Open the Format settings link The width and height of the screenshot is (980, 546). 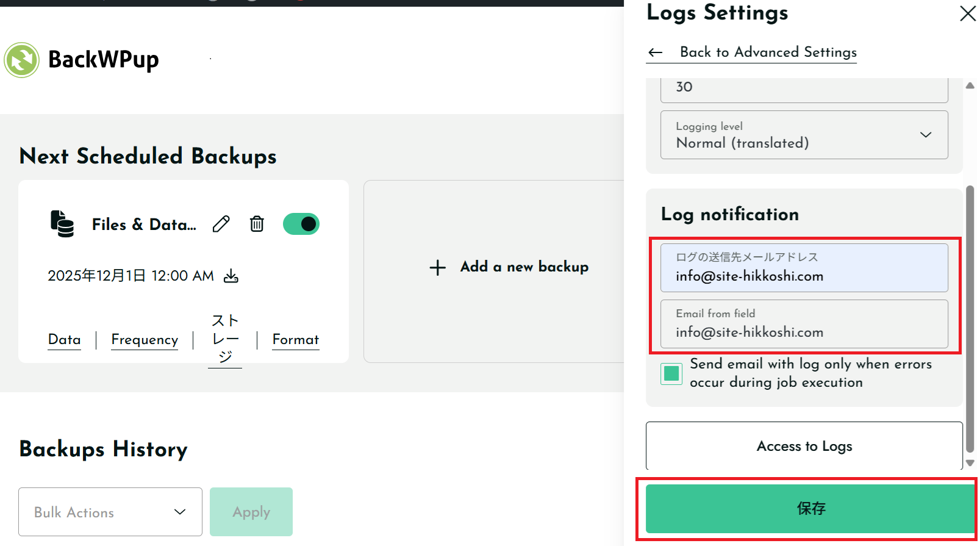pyautogui.click(x=296, y=340)
